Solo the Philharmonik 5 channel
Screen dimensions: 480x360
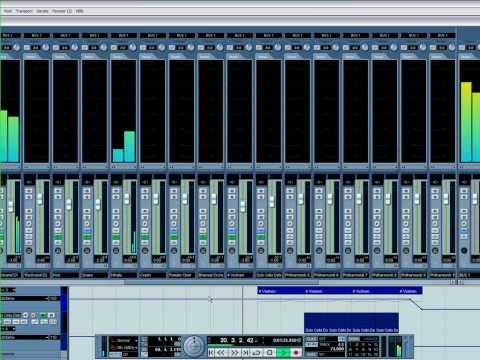tap(290, 197)
